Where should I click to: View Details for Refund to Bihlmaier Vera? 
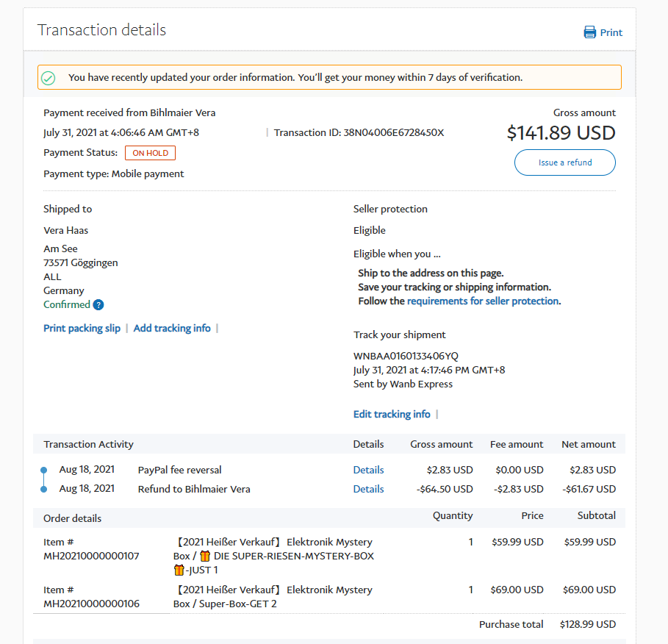point(368,489)
